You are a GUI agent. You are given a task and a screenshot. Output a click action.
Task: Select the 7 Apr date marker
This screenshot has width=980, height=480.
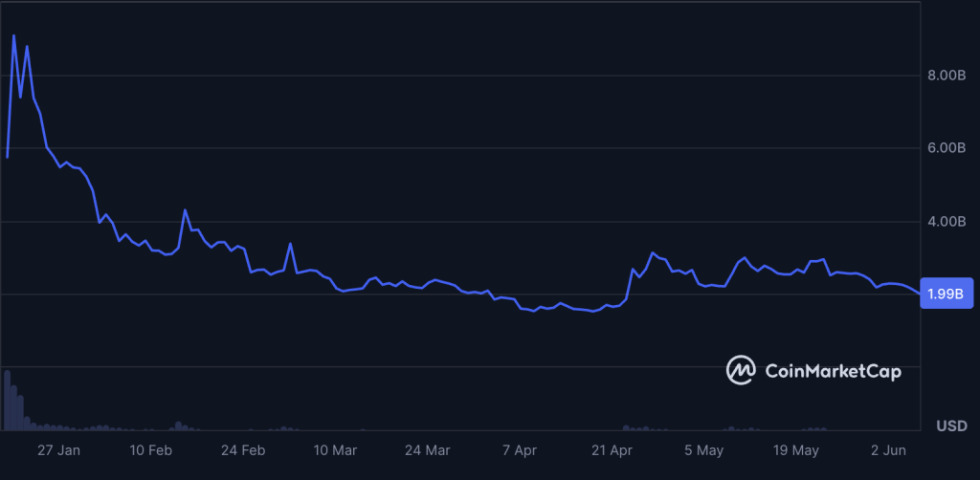[520, 450]
